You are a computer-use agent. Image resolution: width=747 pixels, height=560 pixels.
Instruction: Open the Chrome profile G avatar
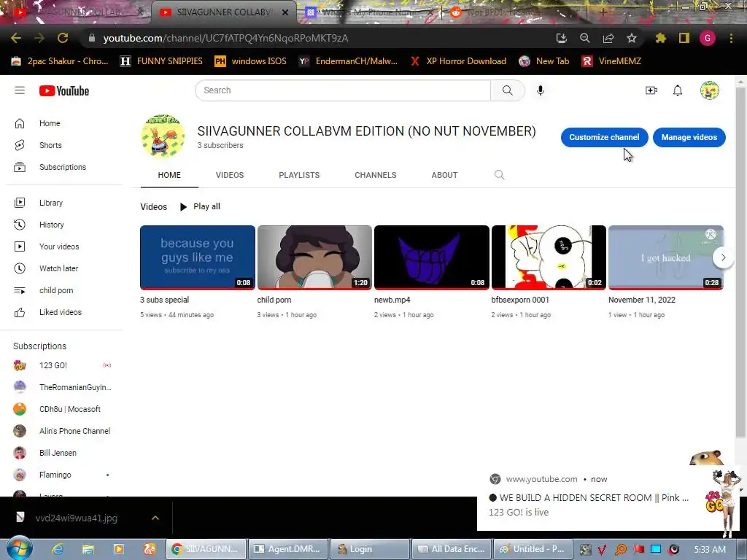[708, 38]
